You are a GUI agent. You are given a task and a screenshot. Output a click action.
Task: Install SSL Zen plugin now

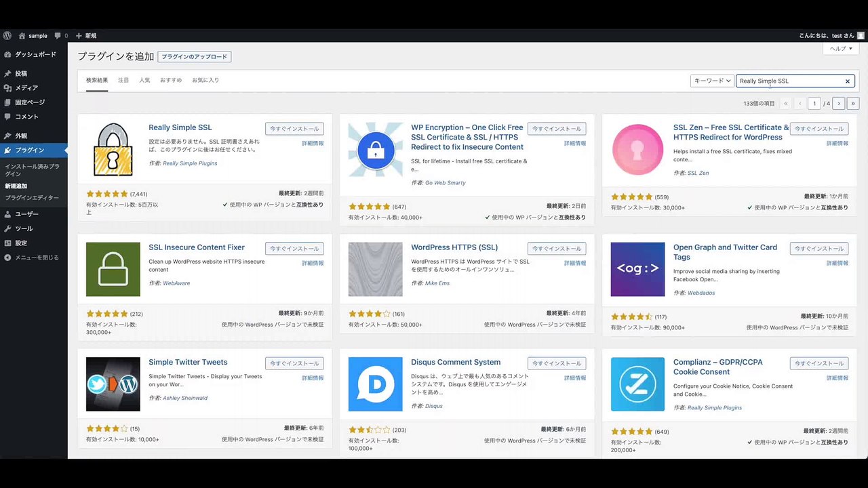pos(819,129)
